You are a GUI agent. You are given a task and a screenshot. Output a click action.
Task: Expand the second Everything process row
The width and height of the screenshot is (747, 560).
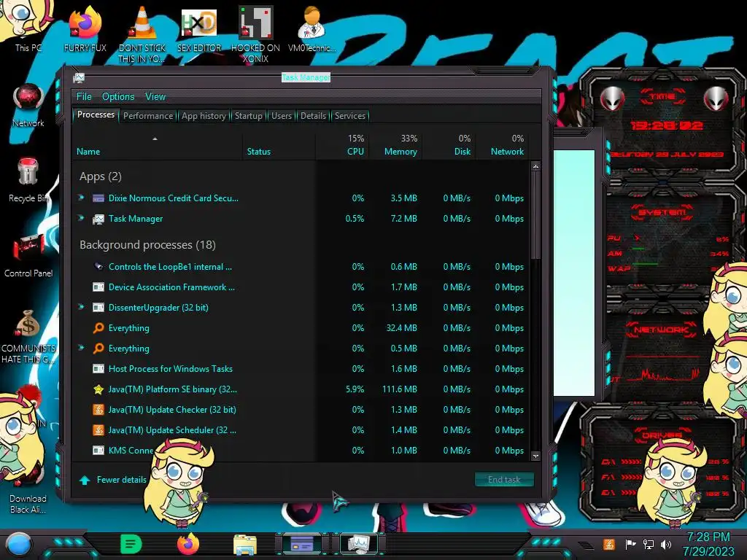click(82, 348)
